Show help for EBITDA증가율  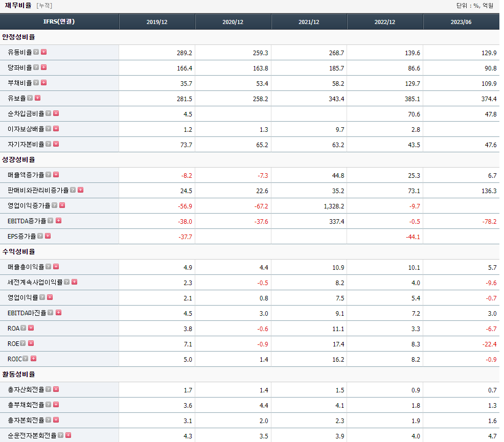pyautogui.click(x=51, y=221)
